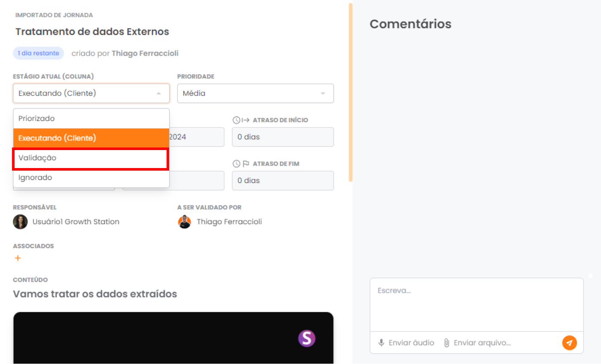Click Thiago Ferraccioli under A Ser Validado Por
601x364 pixels.
click(229, 222)
